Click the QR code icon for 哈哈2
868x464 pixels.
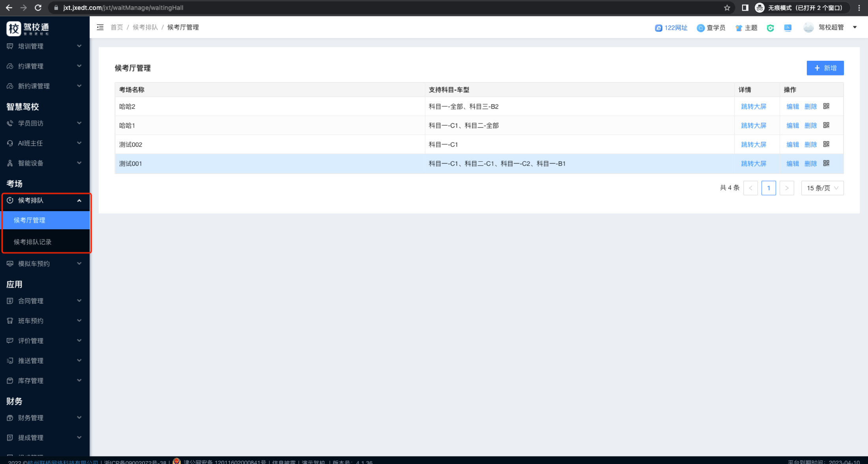tap(826, 106)
